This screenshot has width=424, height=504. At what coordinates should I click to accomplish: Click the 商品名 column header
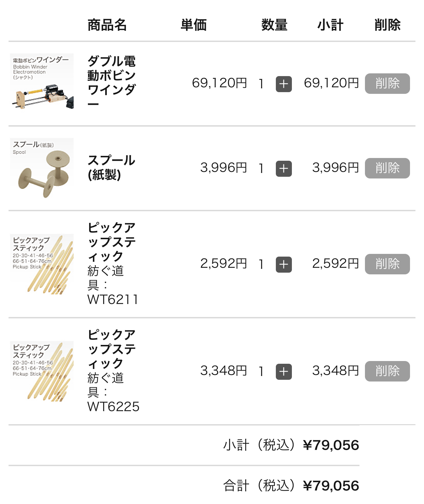pos(107,25)
